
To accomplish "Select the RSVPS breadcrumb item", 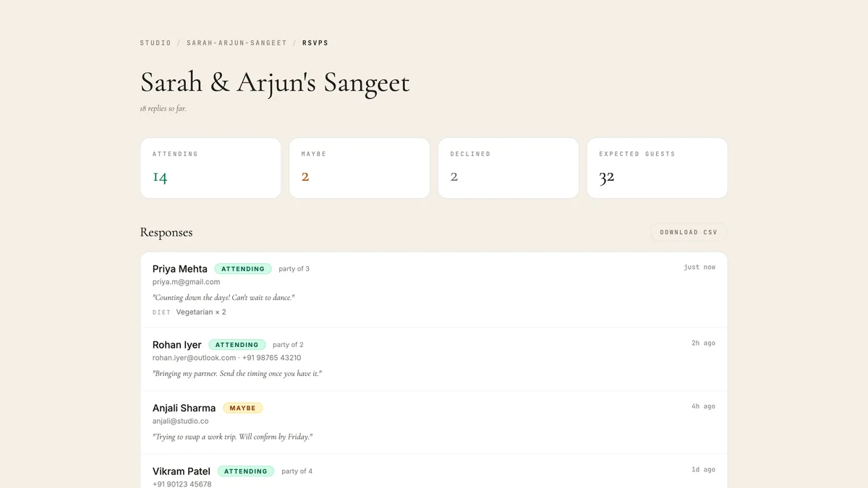I will [315, 43].
